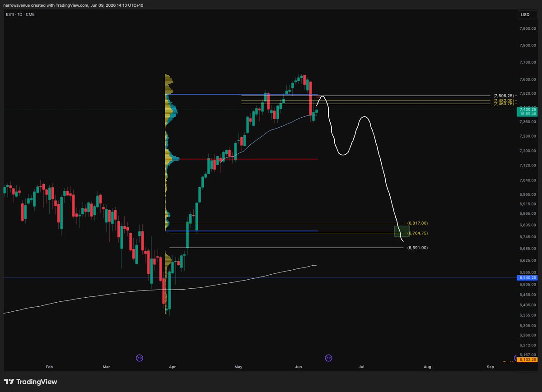Image resolution: width=542 pixels, height=392 pixels.
Task: Click the TradingView logo
Action: click(31, 382)
